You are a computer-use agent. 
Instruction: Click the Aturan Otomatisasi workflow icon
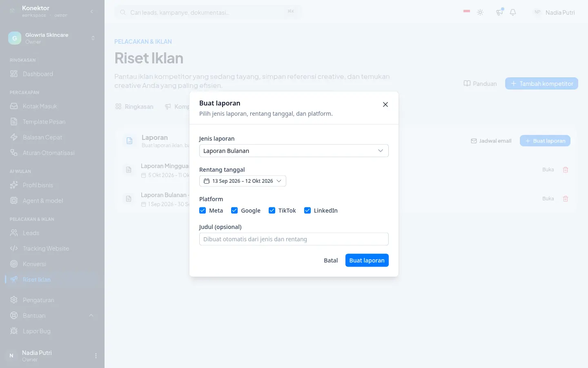coord(14,153)
